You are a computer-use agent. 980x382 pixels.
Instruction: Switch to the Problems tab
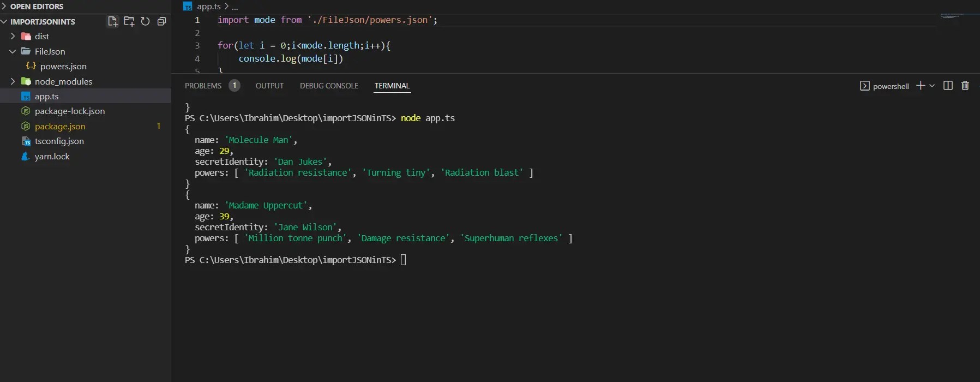203,86
